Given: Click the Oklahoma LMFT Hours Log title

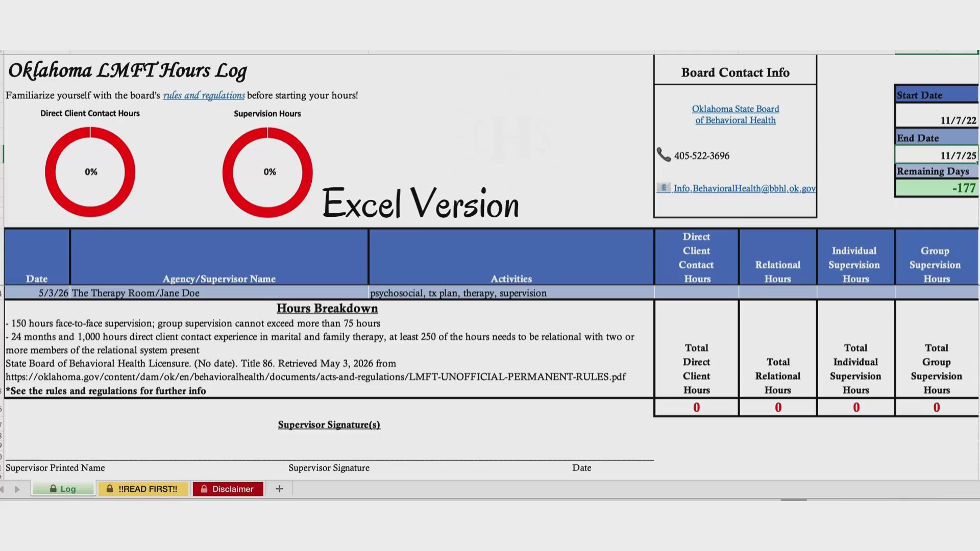Looking at the screenshot, I should (x=128, y=71).
